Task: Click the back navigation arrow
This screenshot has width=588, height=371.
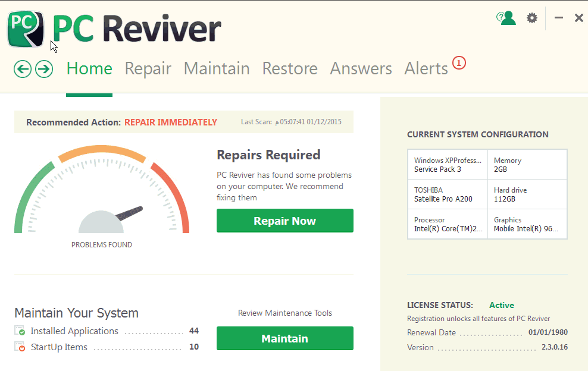Action: click(23, 69)
